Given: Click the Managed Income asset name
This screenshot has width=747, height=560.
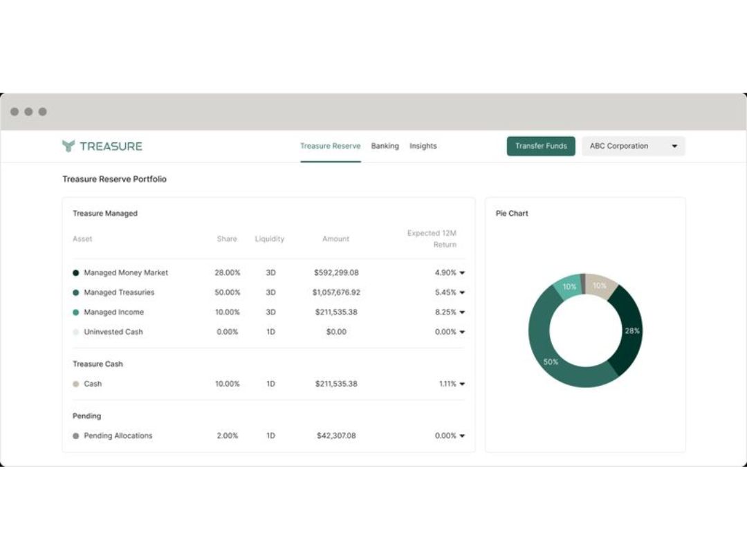Looking at the screenshot, I should (114, 312).
